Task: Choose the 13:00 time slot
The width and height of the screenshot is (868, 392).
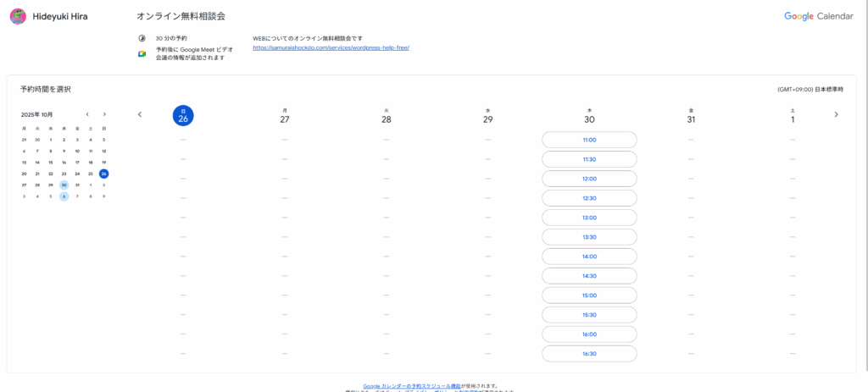Action: [589, 218]
